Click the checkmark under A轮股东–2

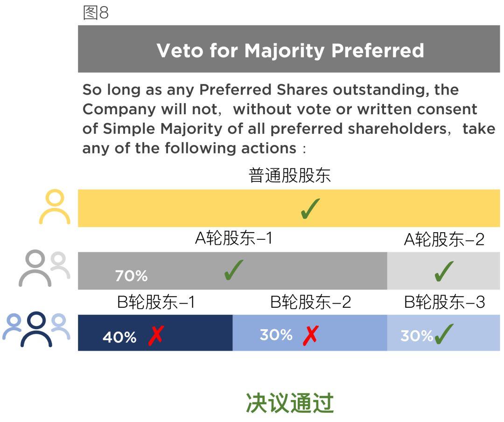tap(443, 271)
